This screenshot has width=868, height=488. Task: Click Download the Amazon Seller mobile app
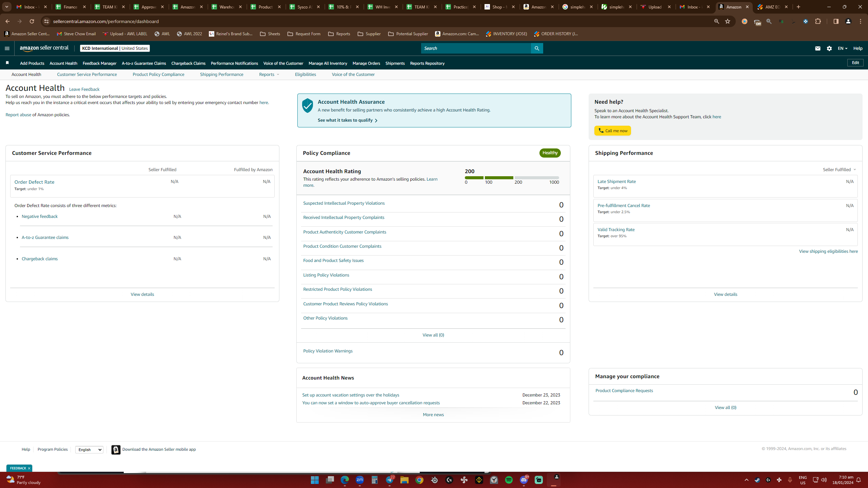(x=159, y=449)
